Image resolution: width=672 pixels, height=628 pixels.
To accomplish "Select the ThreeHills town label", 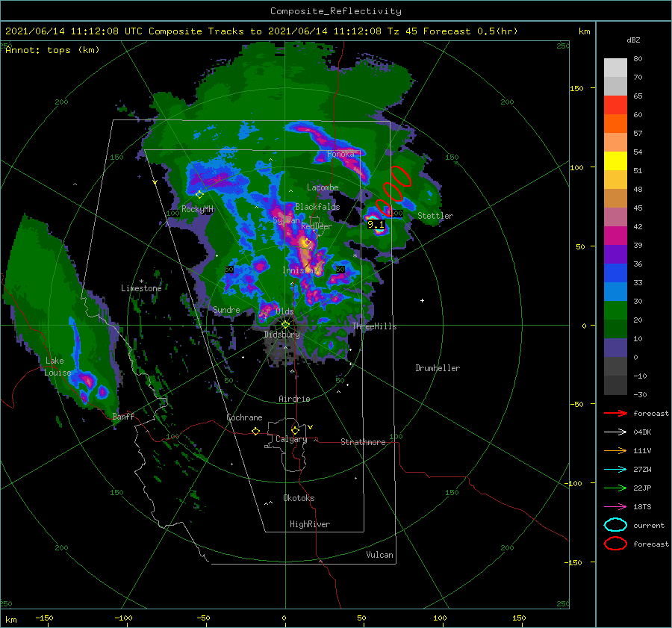I will tap(375, 326).
